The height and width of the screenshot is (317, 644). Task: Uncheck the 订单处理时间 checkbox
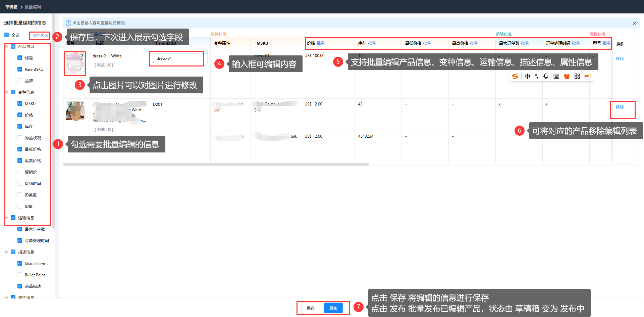pos(20,240)
